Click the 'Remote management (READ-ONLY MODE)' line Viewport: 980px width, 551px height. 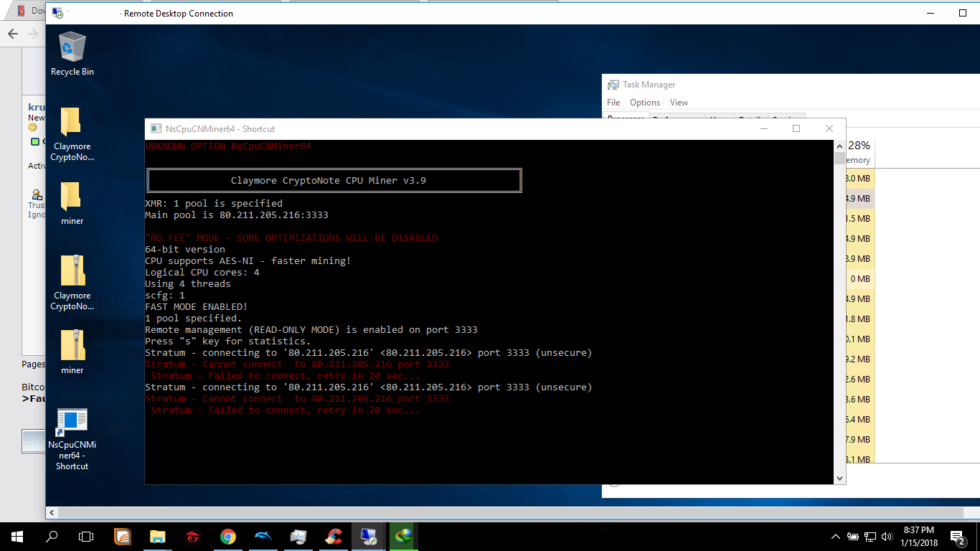[311, 330]
